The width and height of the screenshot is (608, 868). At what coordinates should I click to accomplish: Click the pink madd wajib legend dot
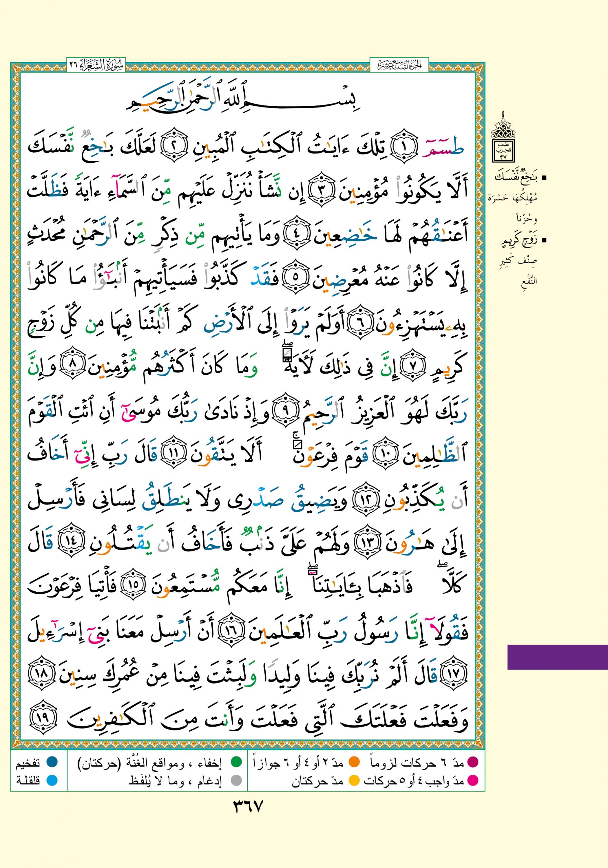473,780
